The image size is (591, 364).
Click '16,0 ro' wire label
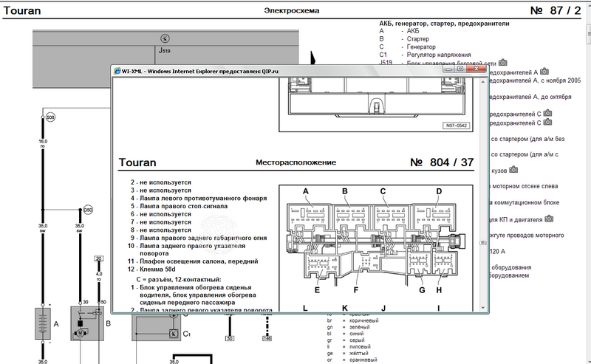(x=43, y=143)
